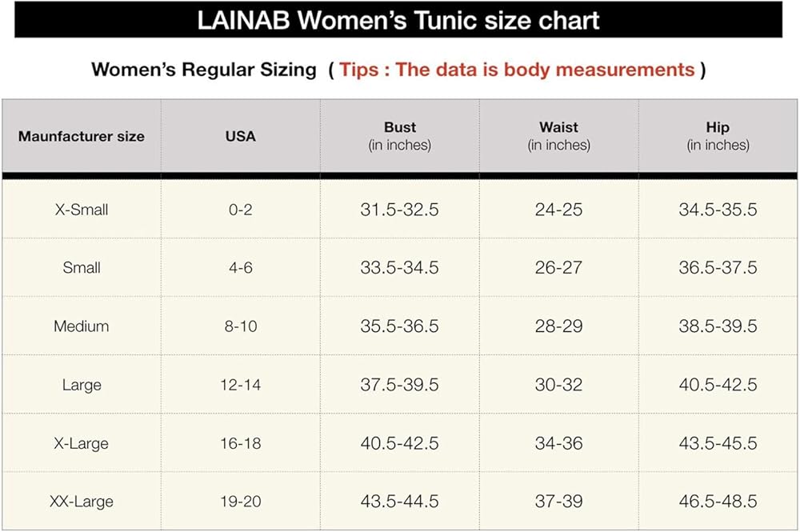Viewport: 800px width, 532px height.
Task: Select the bust value 40.5-42.5
Action: pos(399,443)
